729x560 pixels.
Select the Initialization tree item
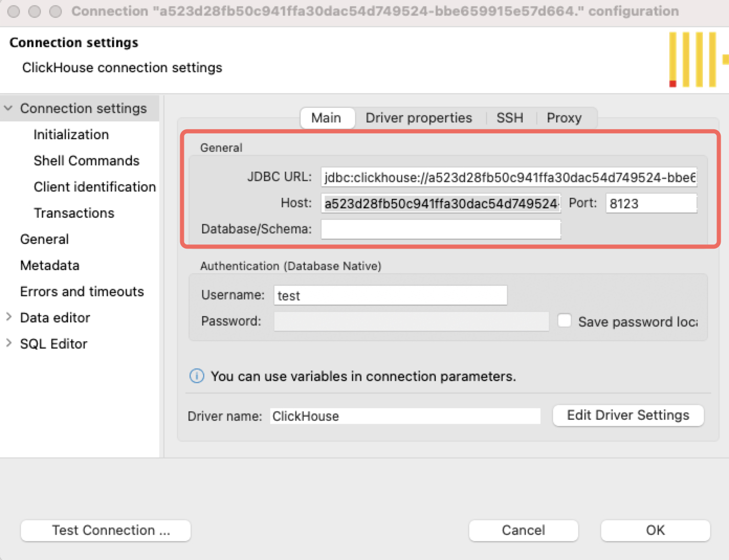pos(71,135)
